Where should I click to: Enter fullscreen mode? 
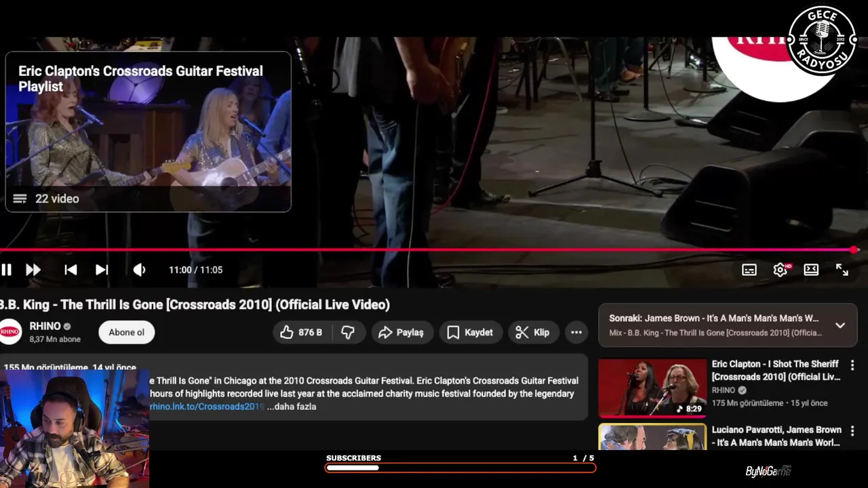(842, 270)
